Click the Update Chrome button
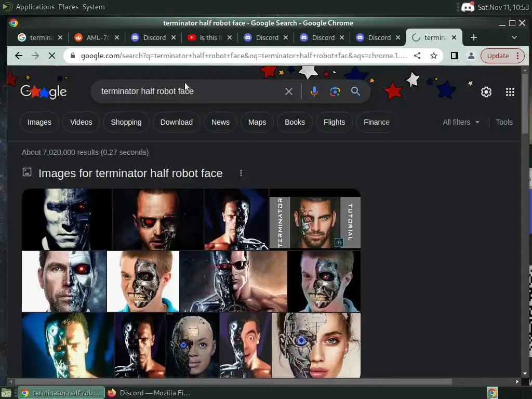Image resolution: width=532 pixels, height=399 pixels. coord(498,56)
